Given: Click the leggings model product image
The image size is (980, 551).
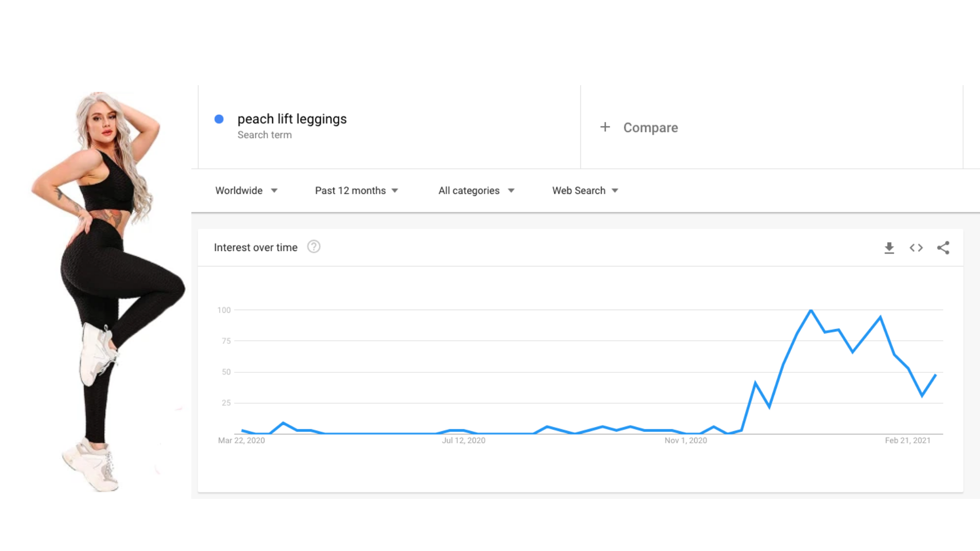Looking at the screenshot, I should (108, 292).
